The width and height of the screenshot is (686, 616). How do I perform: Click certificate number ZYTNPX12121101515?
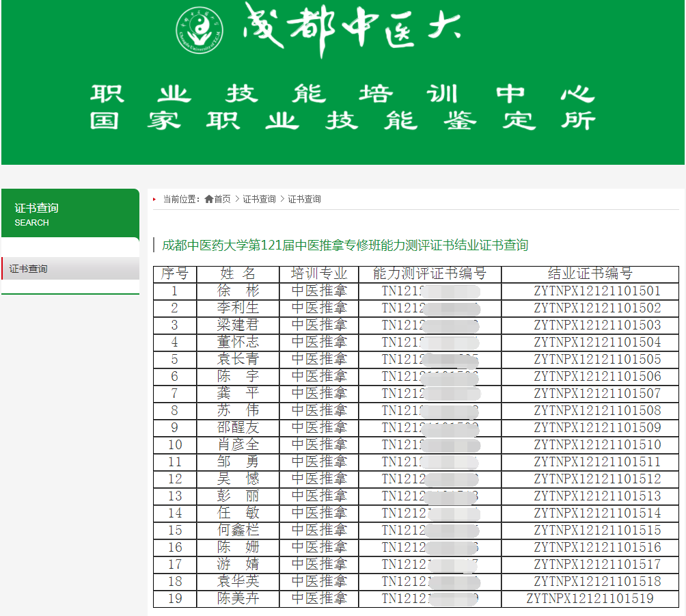point(597,530)
